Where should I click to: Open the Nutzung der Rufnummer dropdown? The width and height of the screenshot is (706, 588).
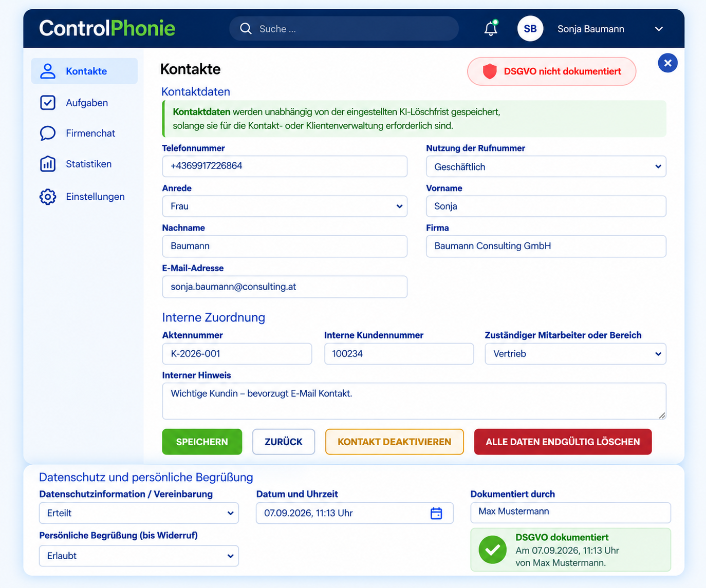click(x=546, y=166)
